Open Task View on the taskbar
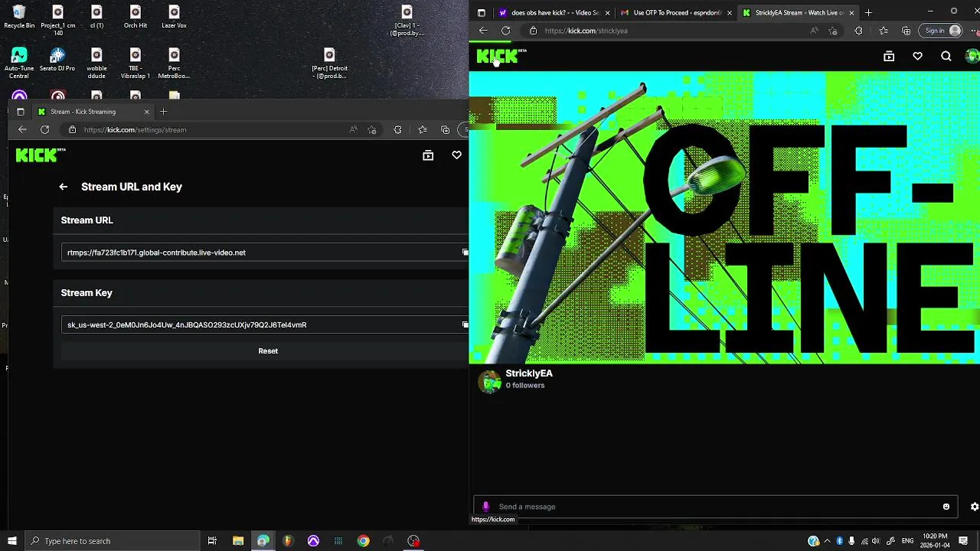 (212, 541)
